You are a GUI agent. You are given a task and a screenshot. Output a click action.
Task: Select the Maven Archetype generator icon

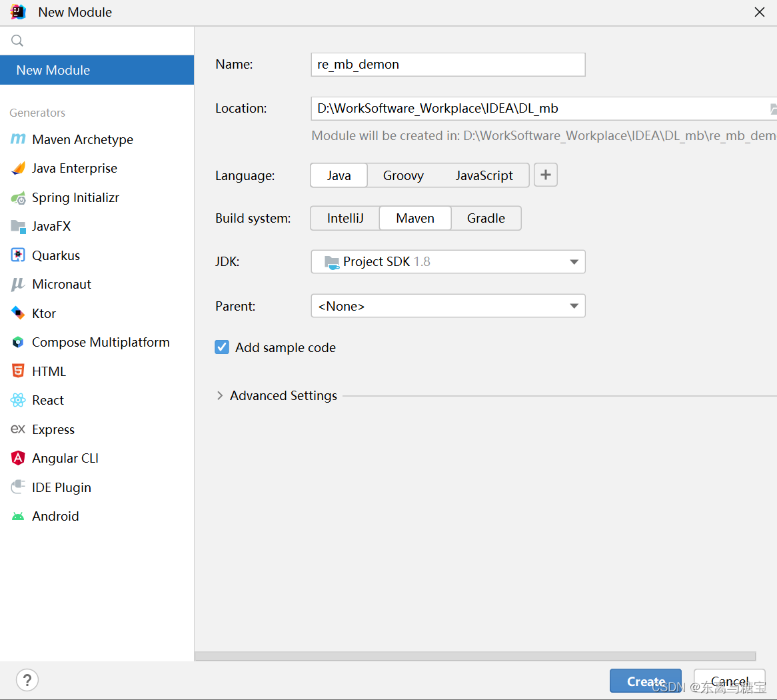click(18, 139)
